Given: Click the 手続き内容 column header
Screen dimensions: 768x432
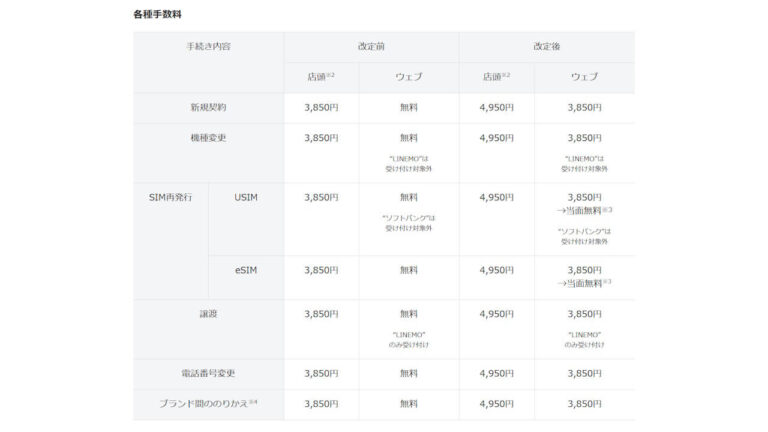Looking at the screenshot, I should (x=208, y=47).
